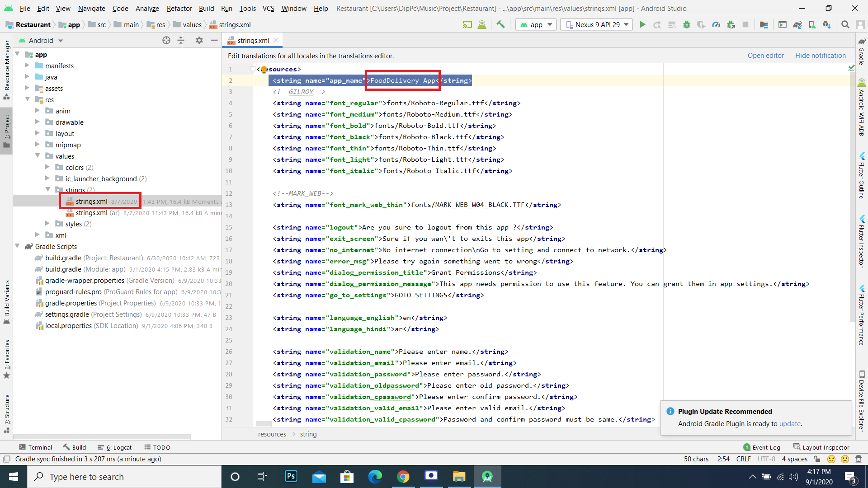Click the Debug app bug icon
868x488 pixels.
pos(687,25)
